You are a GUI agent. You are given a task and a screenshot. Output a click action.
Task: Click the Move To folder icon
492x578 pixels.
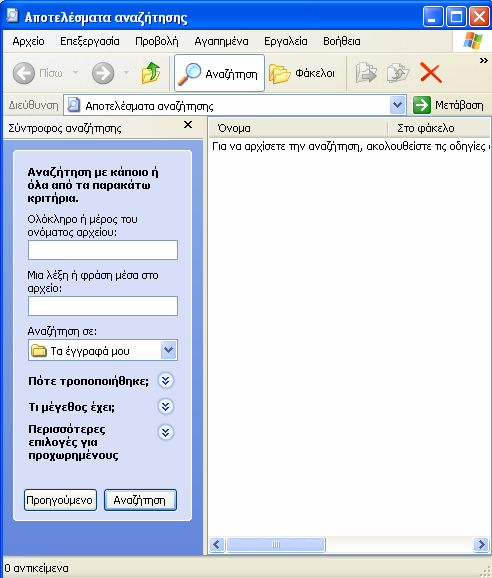[x=366, y=73]
